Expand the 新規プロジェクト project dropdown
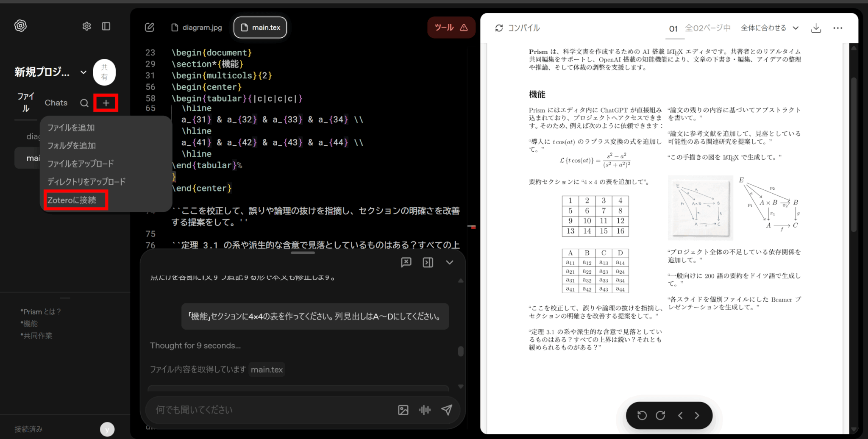Viewport: 868px width, 439px height. [x=83, y=72]
